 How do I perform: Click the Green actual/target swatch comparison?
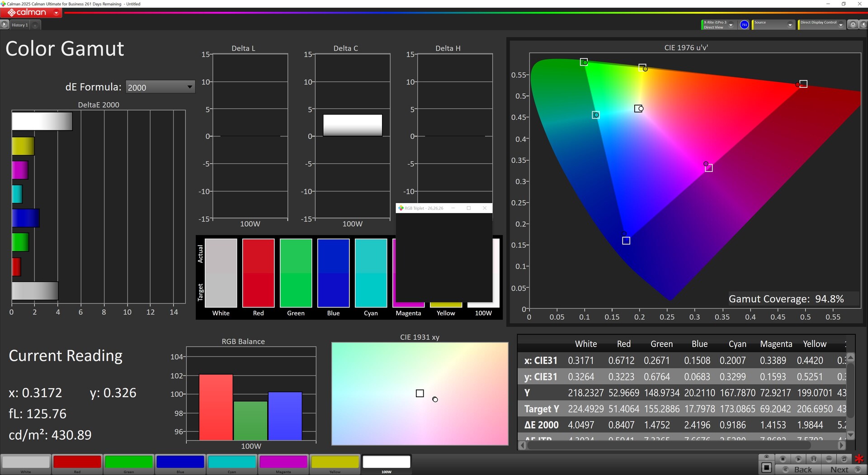[296, 273]
